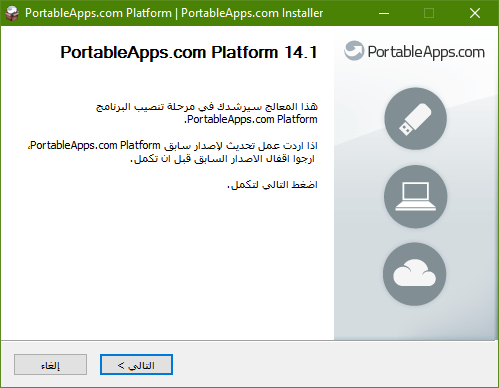Continue with the التالي (Next) button
The height and width of the screenshot is (388, 499).
pyautogui.click(x=136, y=365)
